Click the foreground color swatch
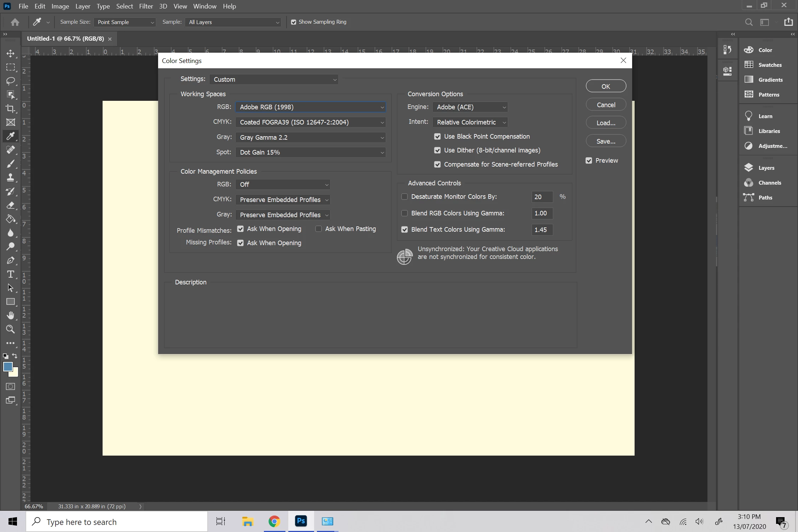This screenshot has width=798, height=532. click(x=8, y=366)
